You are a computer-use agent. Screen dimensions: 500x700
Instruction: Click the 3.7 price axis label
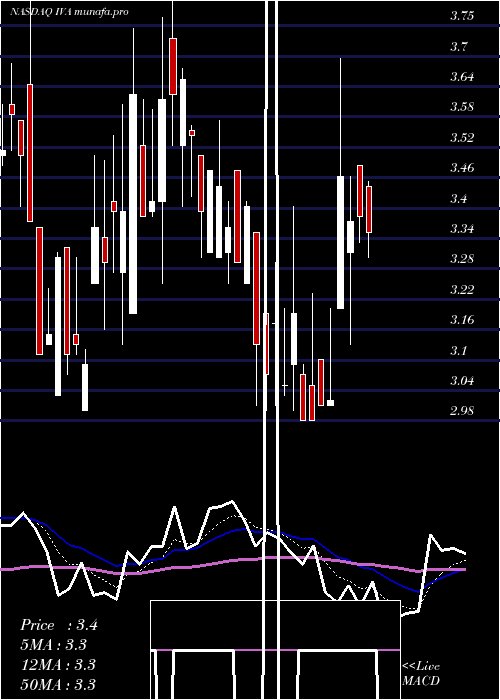pyautogui.click(x=459, y=46)
